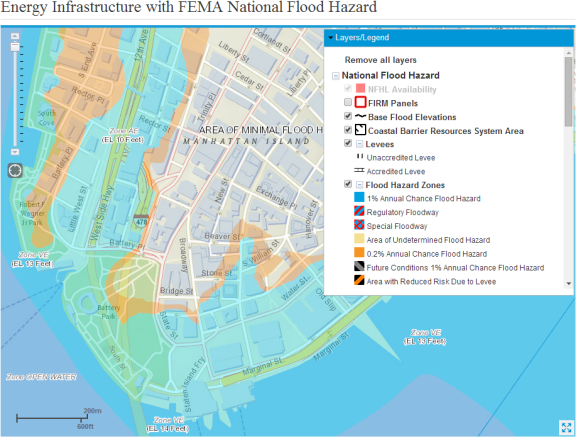Click the MANHATTAN ISLAND map label

[x=246, y=141]
